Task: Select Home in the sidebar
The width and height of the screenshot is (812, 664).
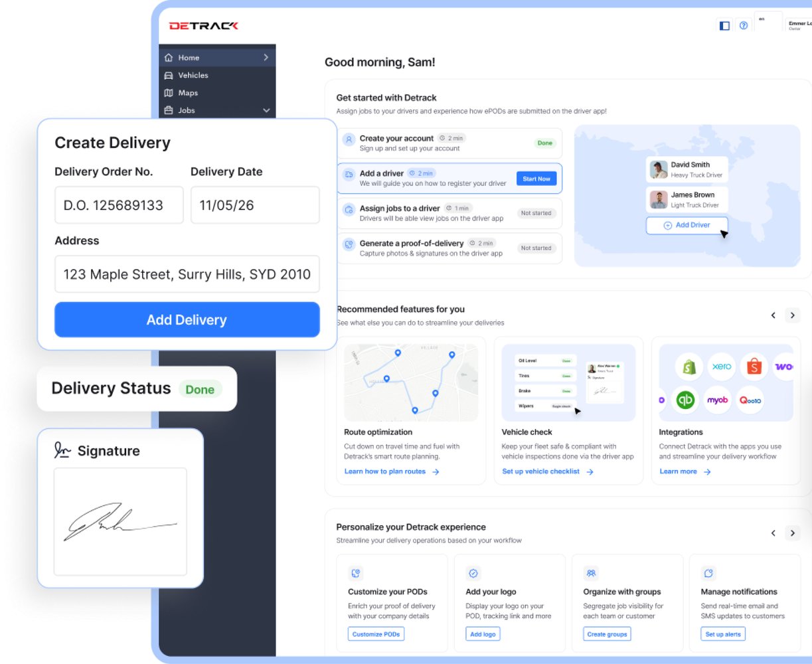Action: (217, 58)
